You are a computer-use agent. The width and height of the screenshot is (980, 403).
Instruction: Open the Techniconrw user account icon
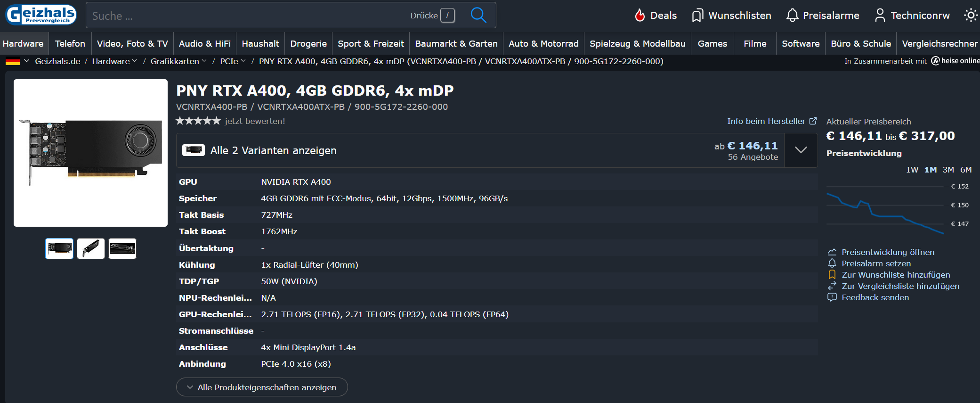click(880, 16)
